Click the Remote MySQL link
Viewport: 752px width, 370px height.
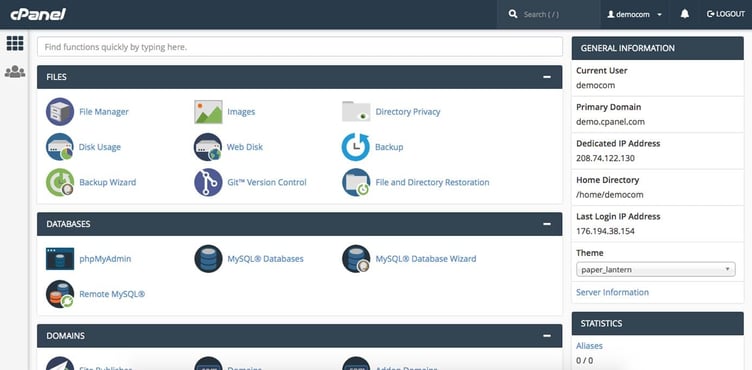[x=112, y=294]
